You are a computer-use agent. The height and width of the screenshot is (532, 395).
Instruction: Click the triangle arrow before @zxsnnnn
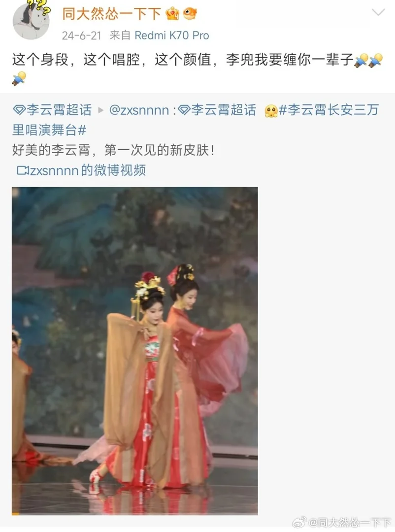click(x=101, y=110)
